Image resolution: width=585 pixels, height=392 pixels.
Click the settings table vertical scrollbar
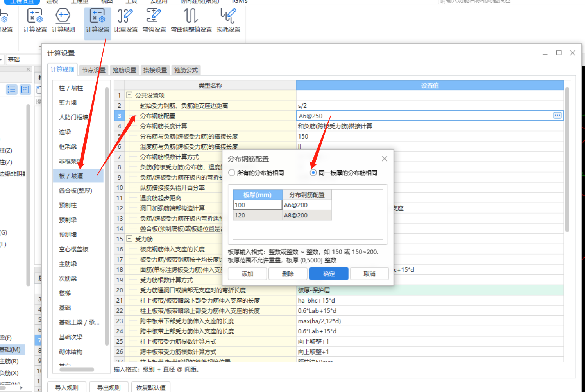coord(567,159)
